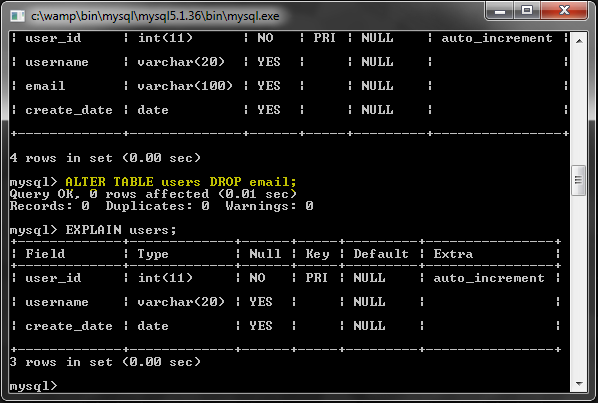598x403 pixels.
Task: Click the scrollbar up arrow
Action: pyautogui.click(x=579, y=41)
